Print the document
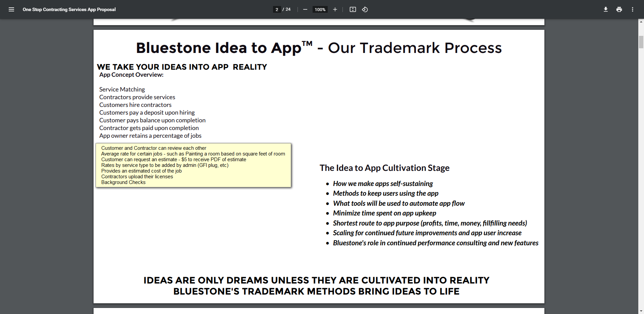The width and height of the screenshot is (644, 314). (619, 9)
